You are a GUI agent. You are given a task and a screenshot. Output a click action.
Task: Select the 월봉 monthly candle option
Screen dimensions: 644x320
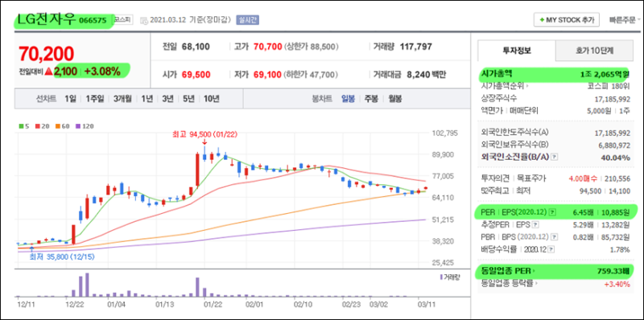pyautogui.click(x=395, y=99)
